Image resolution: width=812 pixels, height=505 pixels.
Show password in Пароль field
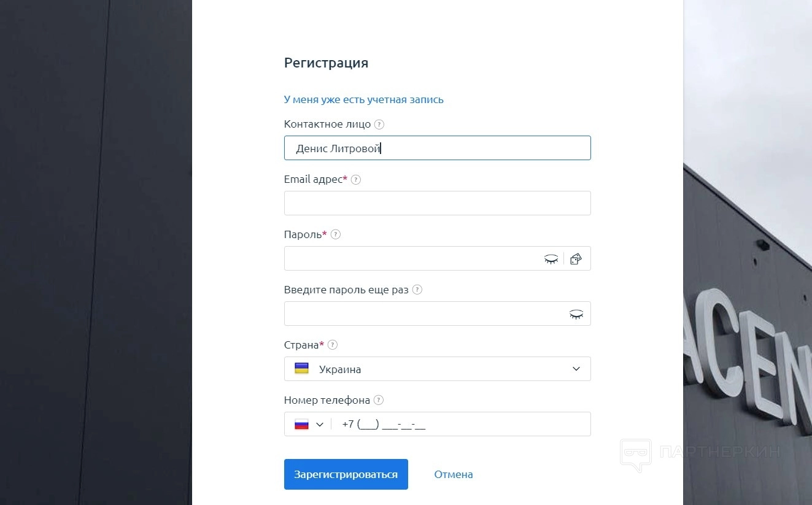tap(551, 259)
